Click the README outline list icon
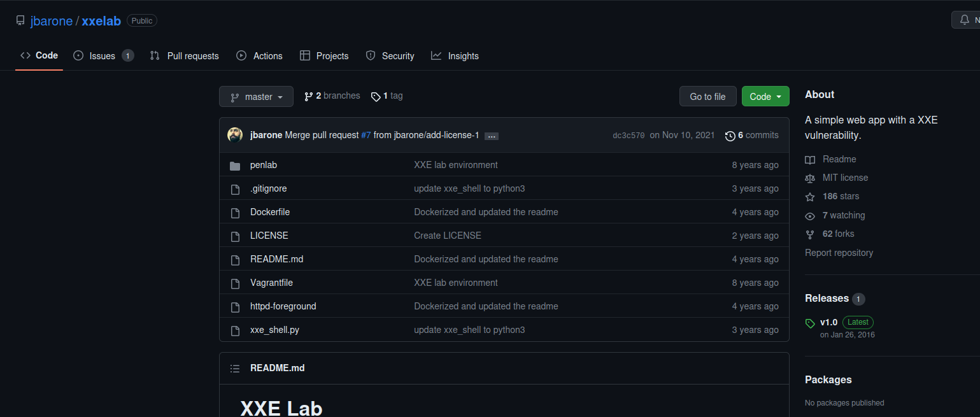Image resolution: width=980 pixels, height=417 pixels. click(235, 369)
